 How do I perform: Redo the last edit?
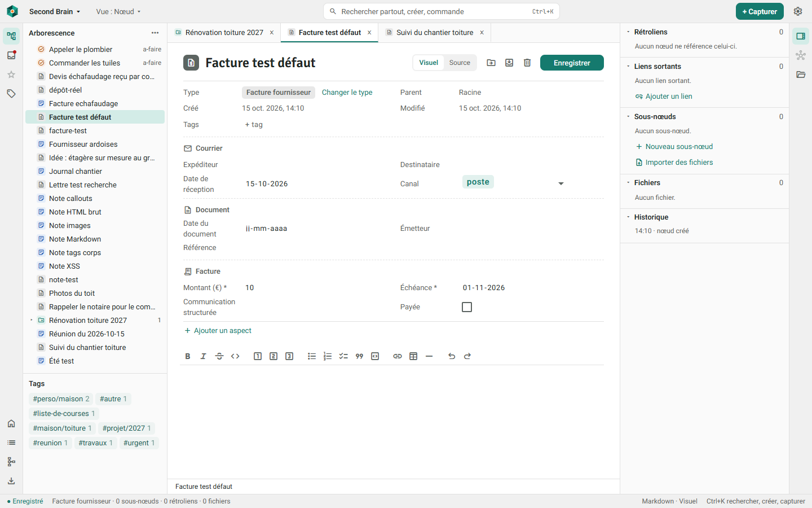pos(467,356)
